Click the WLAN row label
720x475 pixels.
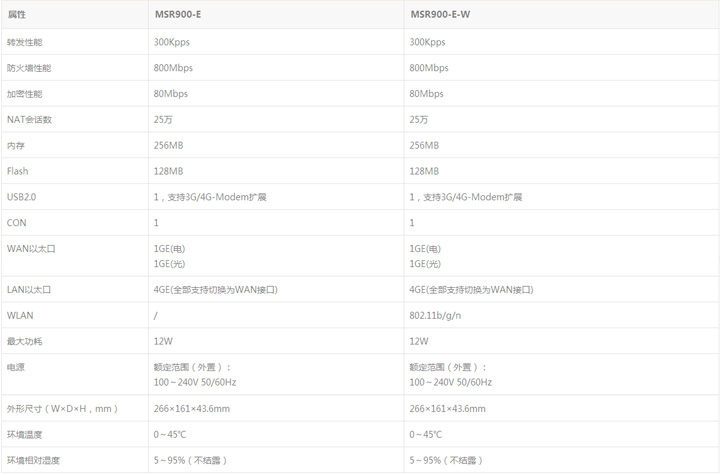point(20,315)
